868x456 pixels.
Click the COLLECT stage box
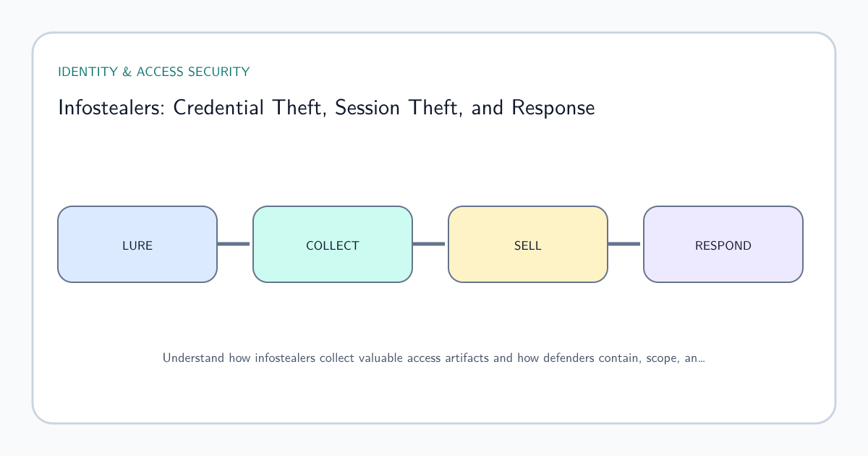coord(333,244)
